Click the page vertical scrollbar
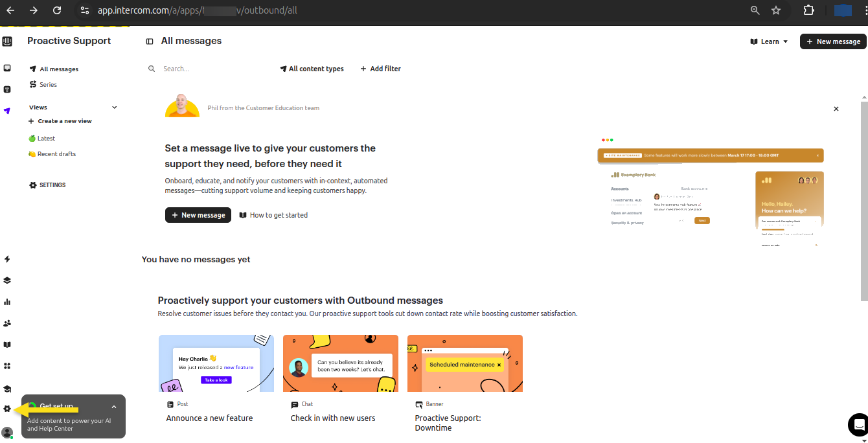 pos(864,201)
